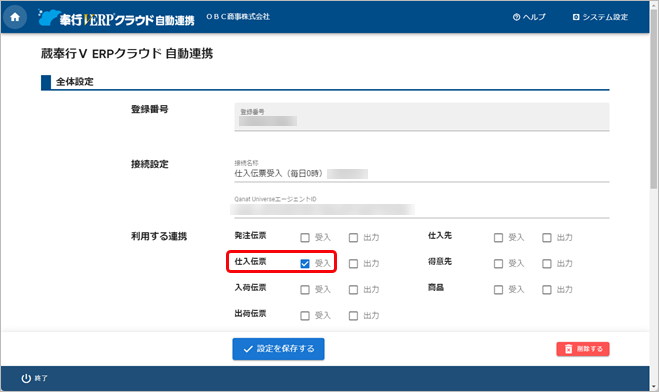Enable 仕入先 受入 checkbox
659x392 pixels.
point(498,238)
